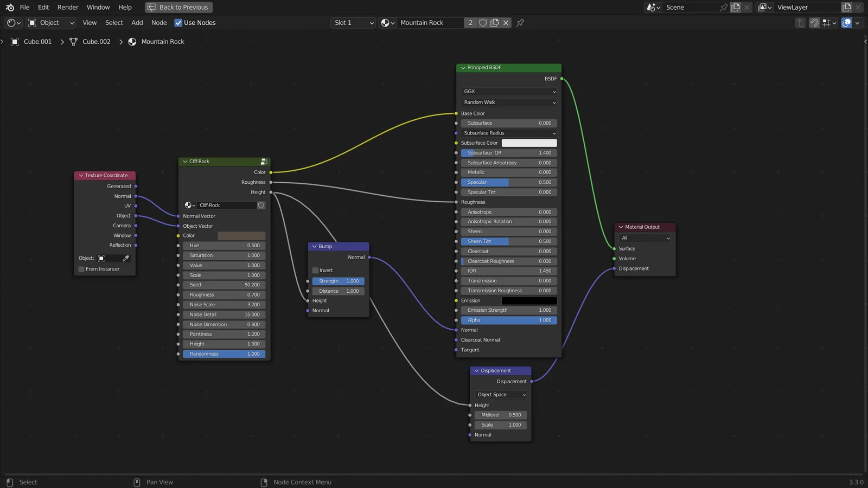Click the parent node tree arrow icon

pos(800,23)
